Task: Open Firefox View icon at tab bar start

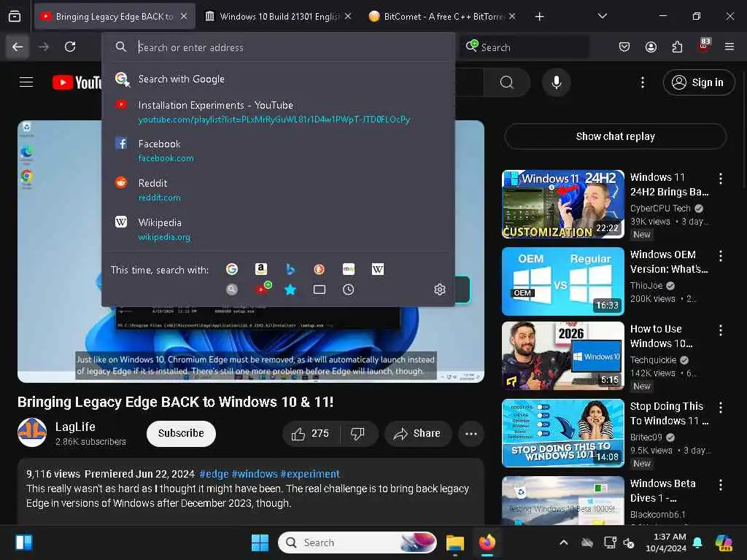Action: click(x=15, y=17)
